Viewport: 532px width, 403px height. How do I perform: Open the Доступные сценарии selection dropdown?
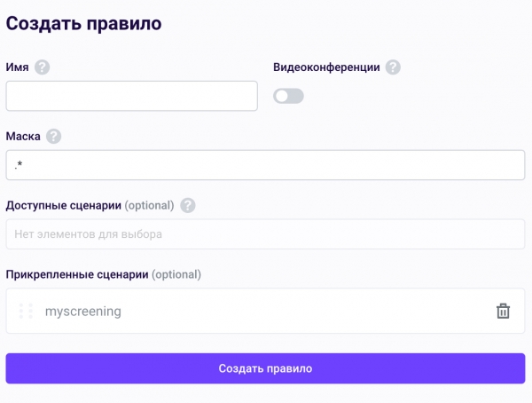click(265, 234)
